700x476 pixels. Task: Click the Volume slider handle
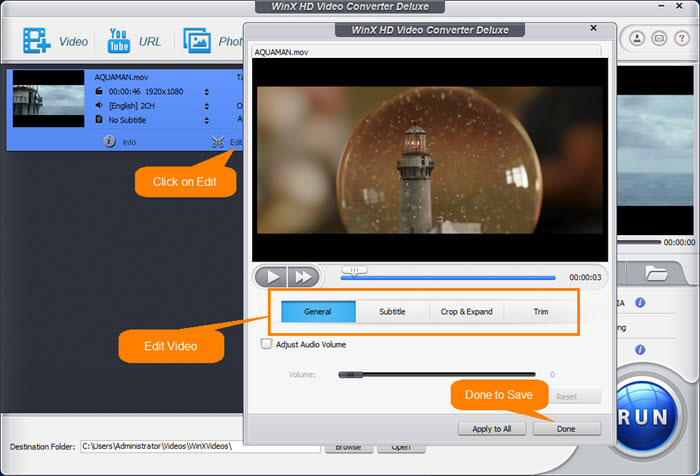pos(350,375)
